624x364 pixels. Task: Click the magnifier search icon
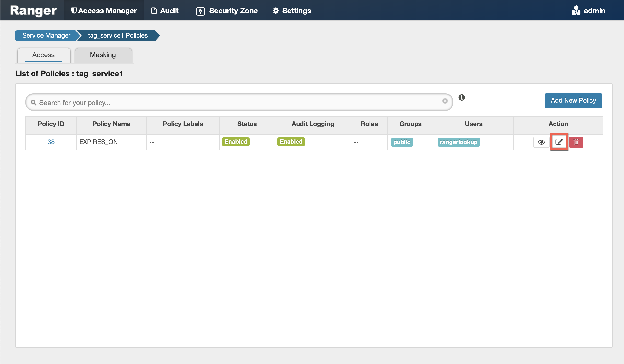(x=34, y=102)
